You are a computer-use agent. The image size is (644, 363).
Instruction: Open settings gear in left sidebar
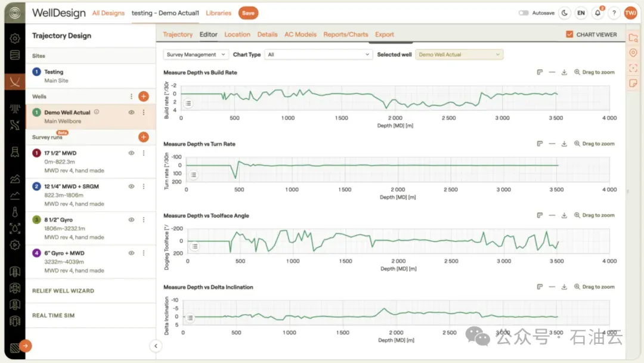pos(15,38)
